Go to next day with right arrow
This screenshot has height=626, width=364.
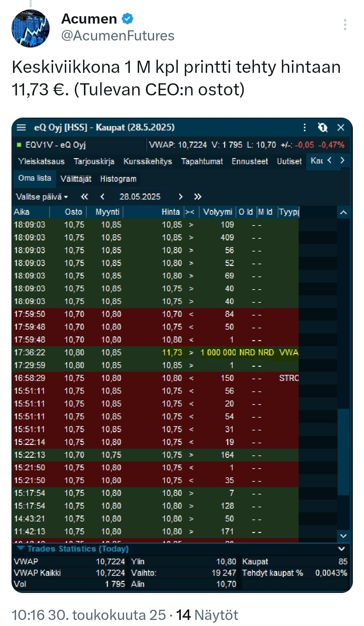[x=181, y=197]
